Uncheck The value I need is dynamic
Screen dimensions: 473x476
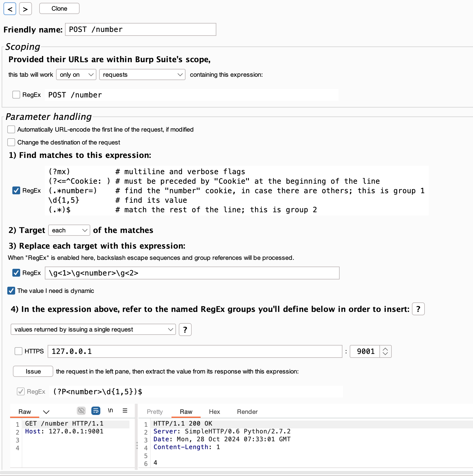pyautogui.click(x=11, y=291)
